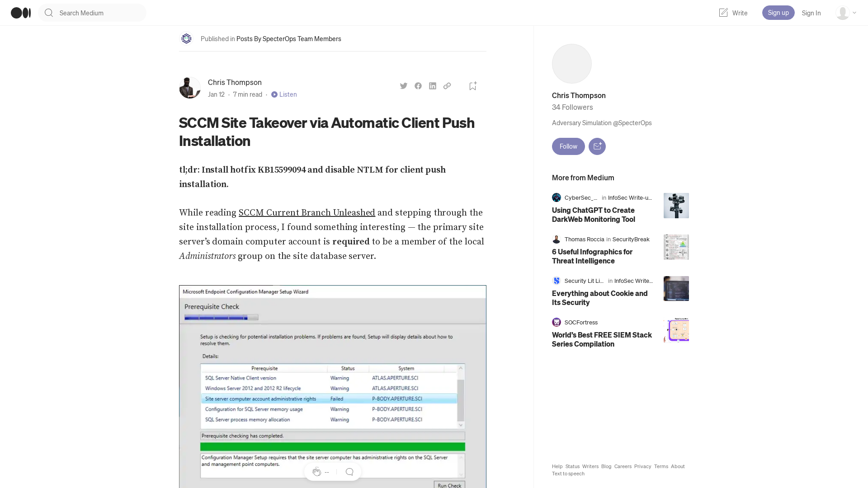Open the About footer link
This screenshot has height=488, width=868.
678,466
